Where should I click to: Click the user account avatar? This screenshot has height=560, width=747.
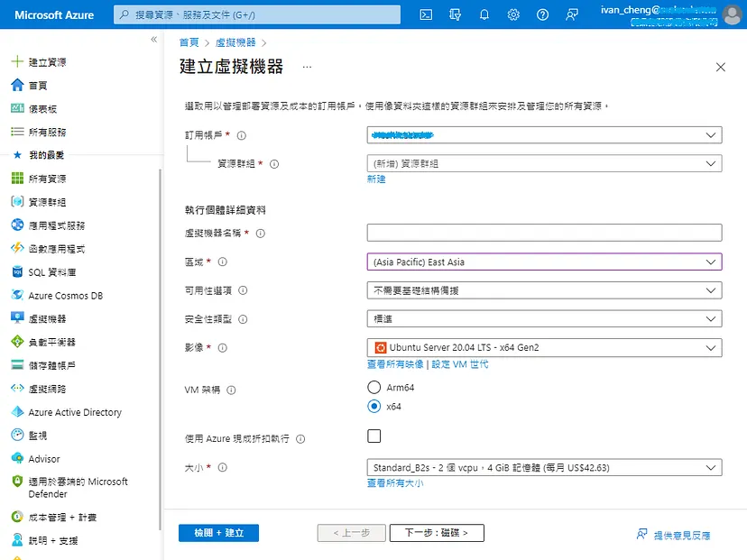point(733,14)
